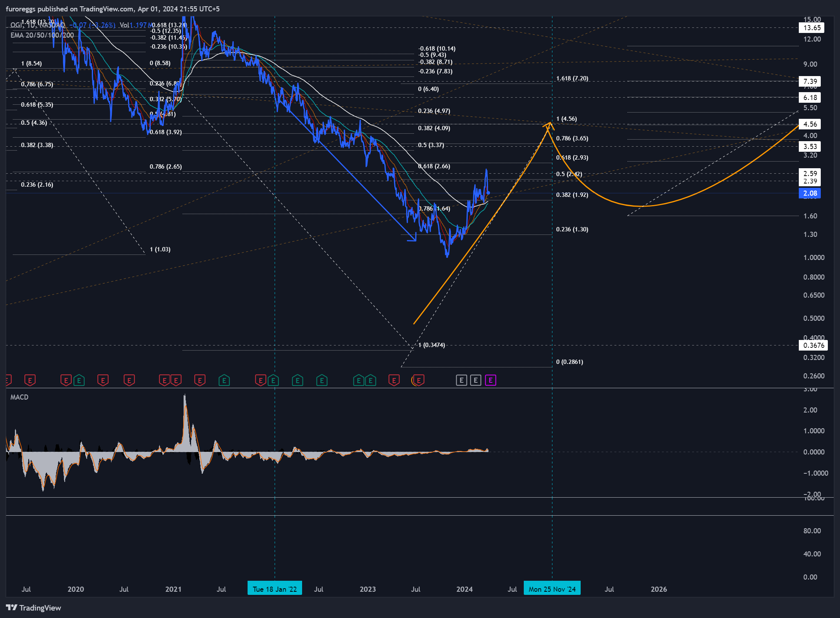Select the 0.236 (2.16) Fibonacci label
The image size is (840, 618).
(37, 185)
